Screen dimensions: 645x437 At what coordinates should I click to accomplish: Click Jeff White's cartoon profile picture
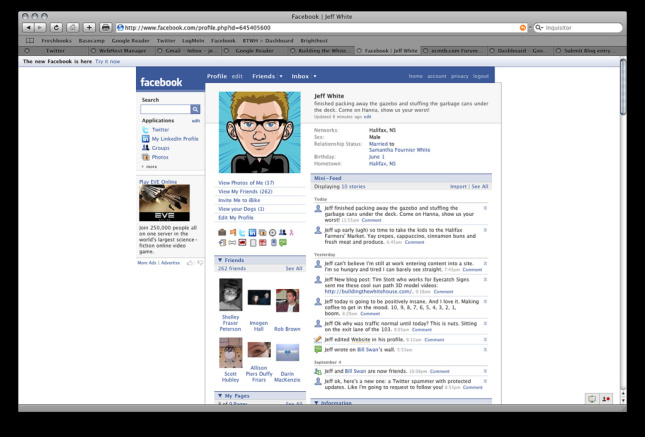pos(260,132)
